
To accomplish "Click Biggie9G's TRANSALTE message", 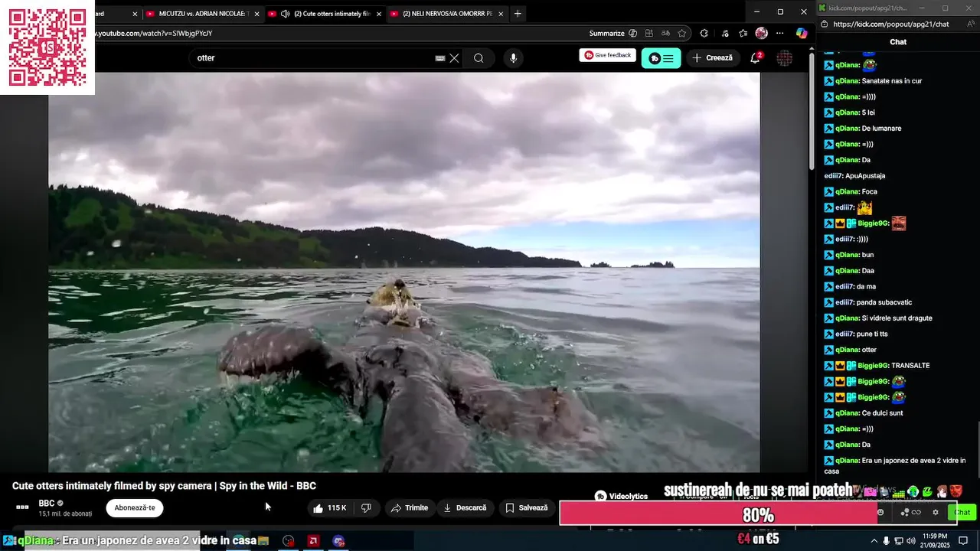I will tap(910, 366).
